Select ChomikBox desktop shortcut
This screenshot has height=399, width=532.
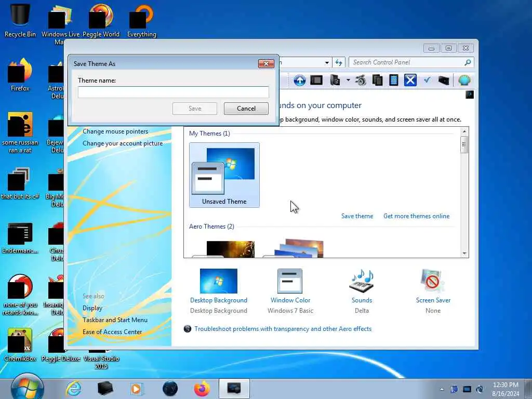(x=20, y=344)
